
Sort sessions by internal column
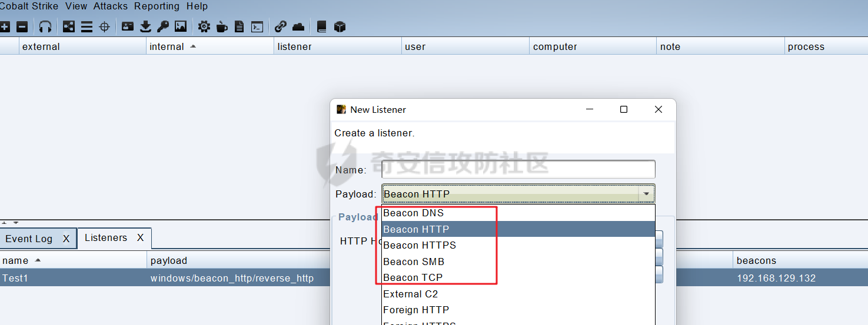point(210,46)
